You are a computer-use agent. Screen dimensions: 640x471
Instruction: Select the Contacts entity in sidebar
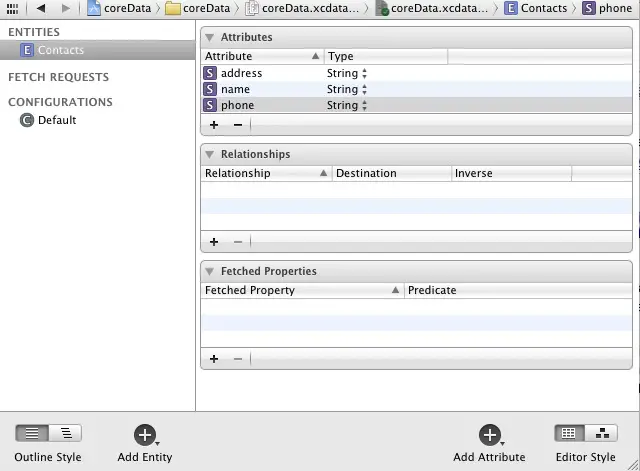(x=60, y=50)
